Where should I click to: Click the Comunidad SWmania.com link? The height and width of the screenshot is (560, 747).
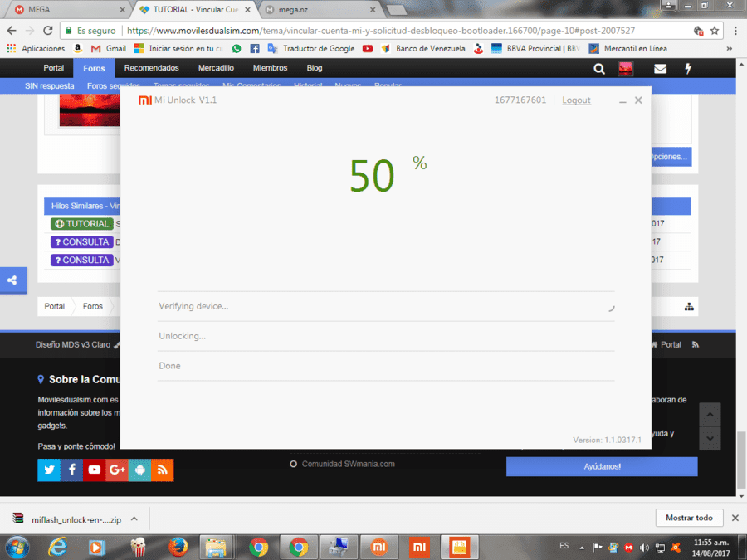click(348, 464)
